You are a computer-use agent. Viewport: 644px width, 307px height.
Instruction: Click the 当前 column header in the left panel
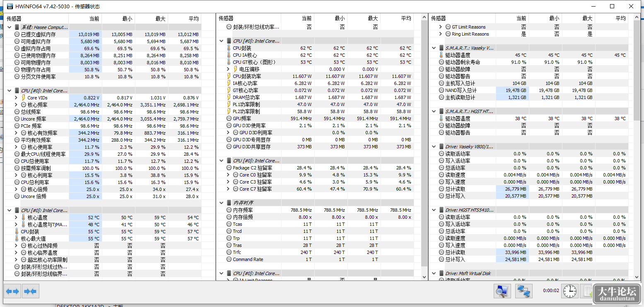click(85, 19)
